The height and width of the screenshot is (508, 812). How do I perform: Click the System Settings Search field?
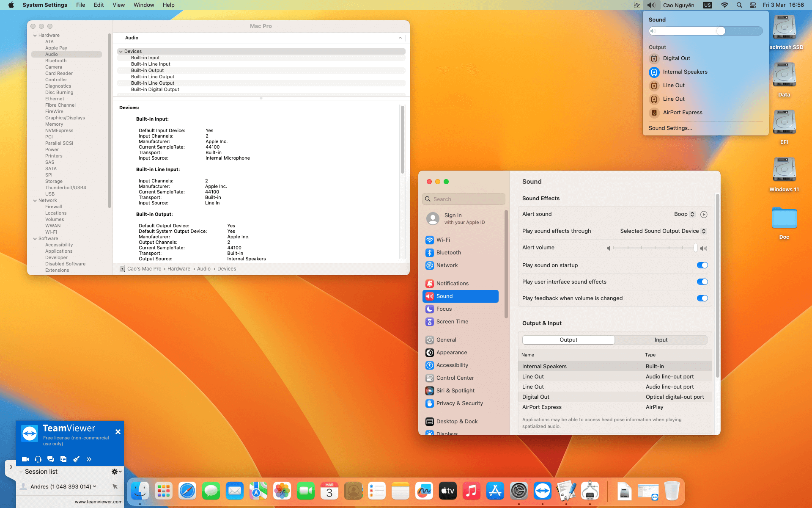[464, 199]
